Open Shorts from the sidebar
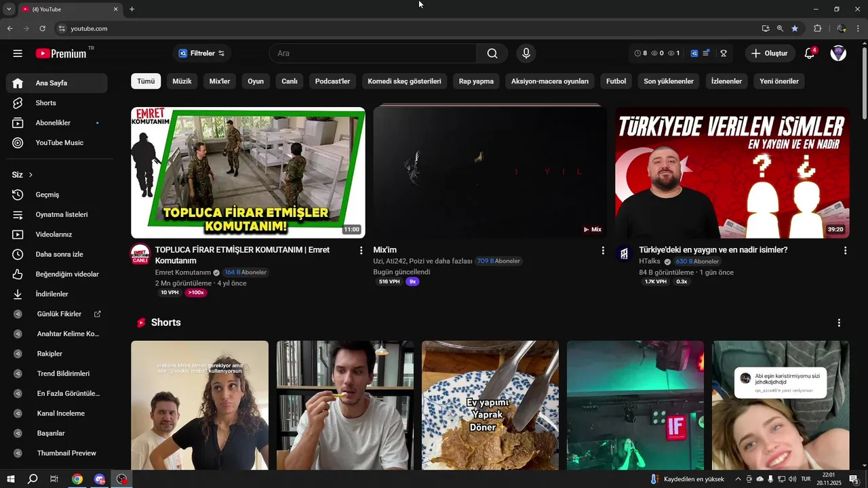 [x=57, y=103]
